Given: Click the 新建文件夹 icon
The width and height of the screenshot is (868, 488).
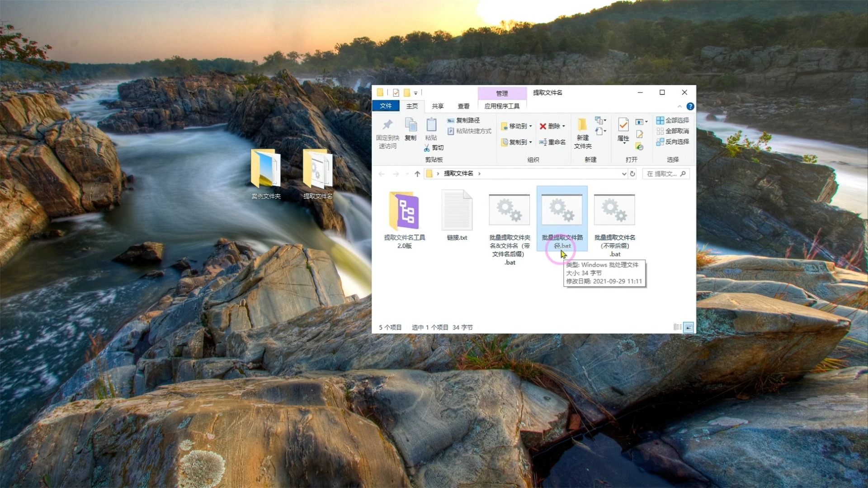Looking at the screenshot, I should (x=582, y=125).
